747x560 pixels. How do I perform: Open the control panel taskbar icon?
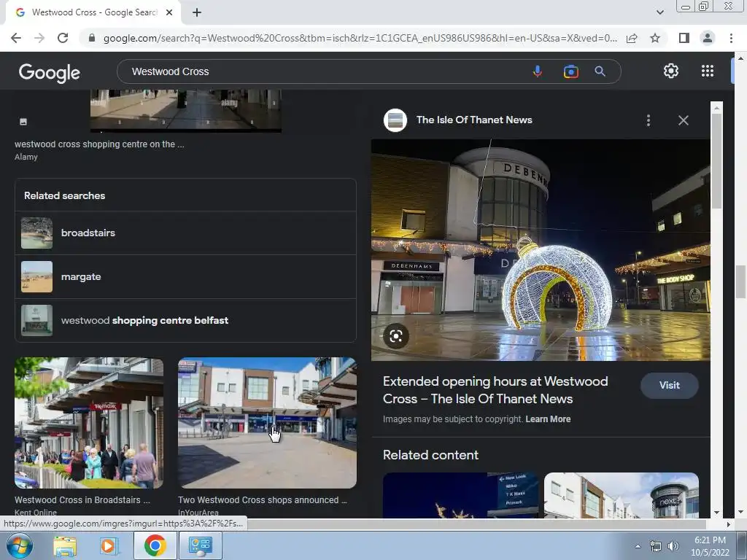click(200, 545)
